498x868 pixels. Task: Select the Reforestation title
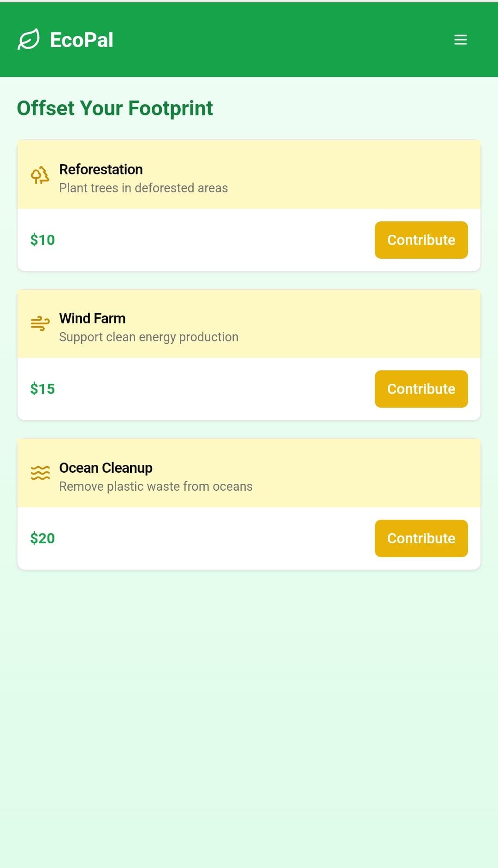pos(101,169)
